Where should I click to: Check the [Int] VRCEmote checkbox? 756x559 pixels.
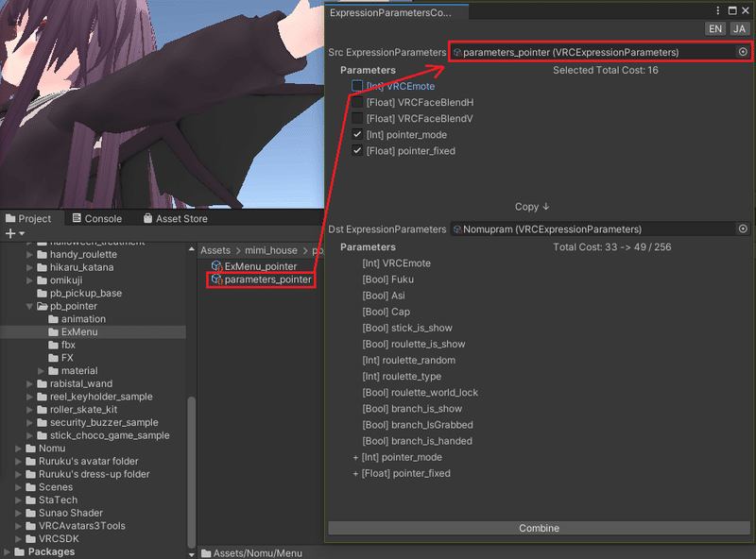pos(357,86)
